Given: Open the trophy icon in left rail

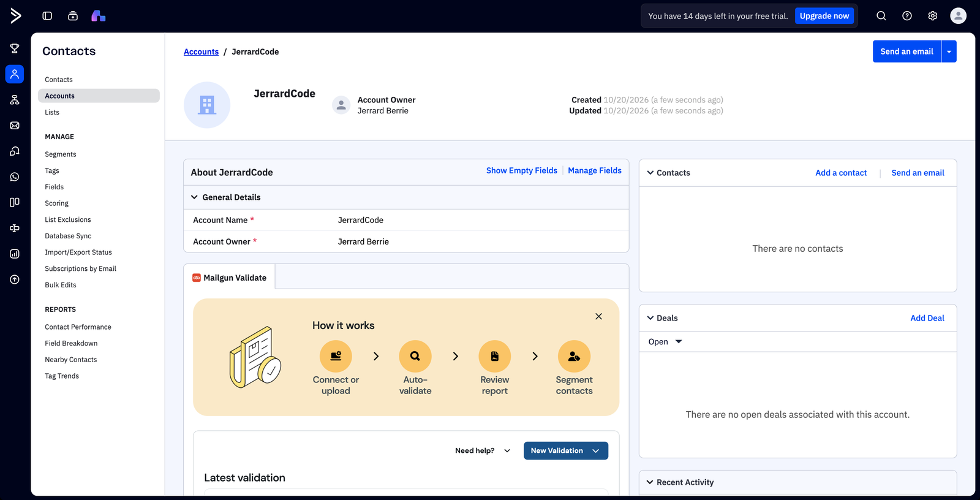Looking at the screenshot, I should [x=15, y=48].
